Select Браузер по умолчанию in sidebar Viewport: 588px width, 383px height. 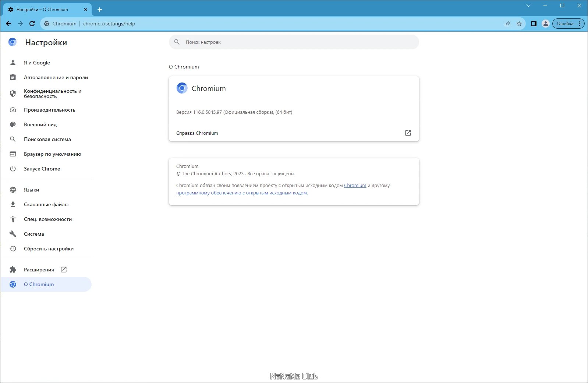coord(46,154)
